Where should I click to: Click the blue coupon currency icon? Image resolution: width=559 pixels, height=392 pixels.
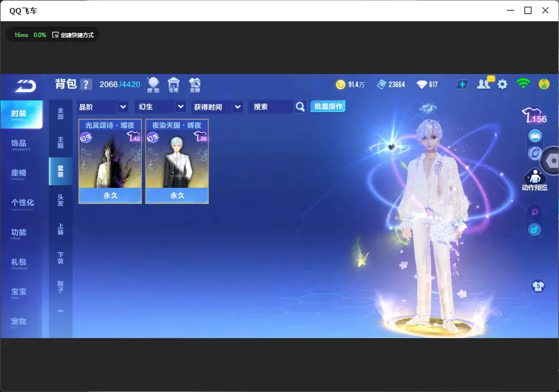coord(381,84)
